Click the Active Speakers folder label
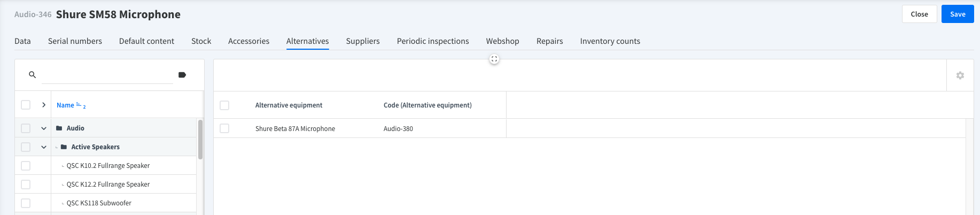Viewport: 980px width, 215px height. click(x=96, y=147)
